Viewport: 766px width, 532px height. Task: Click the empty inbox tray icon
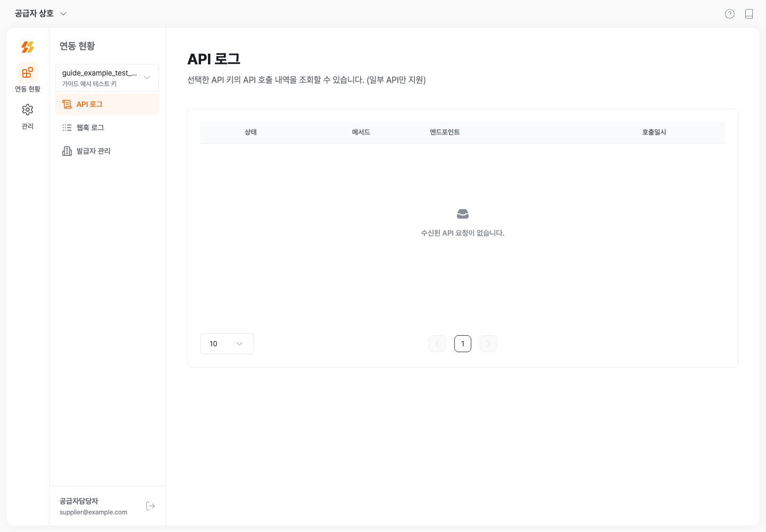[463, 214]
